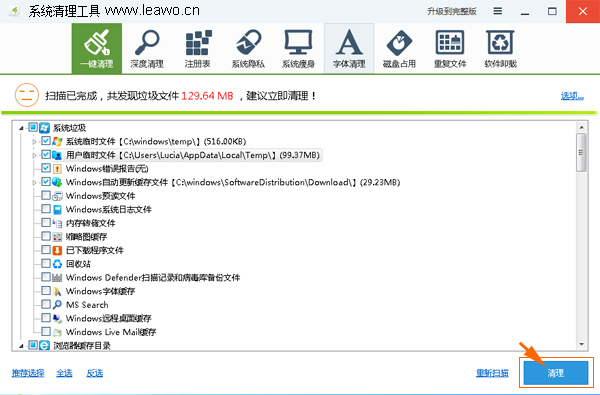The image size is (600, 395).
Task: Click the Windows自动更新缓存文件 globe icon
Action: [x=57, y=182]
